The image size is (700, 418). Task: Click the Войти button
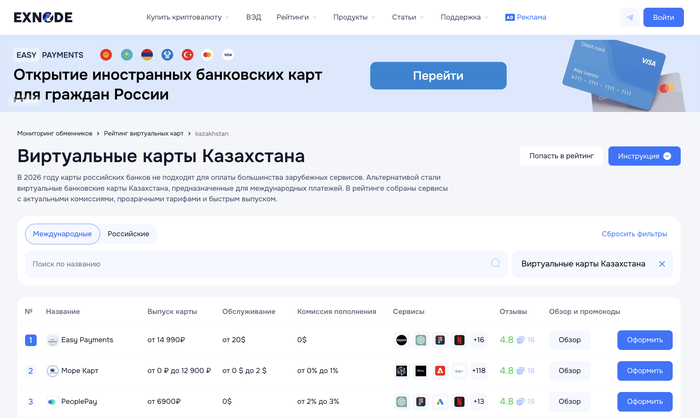(x=663, y=17)
